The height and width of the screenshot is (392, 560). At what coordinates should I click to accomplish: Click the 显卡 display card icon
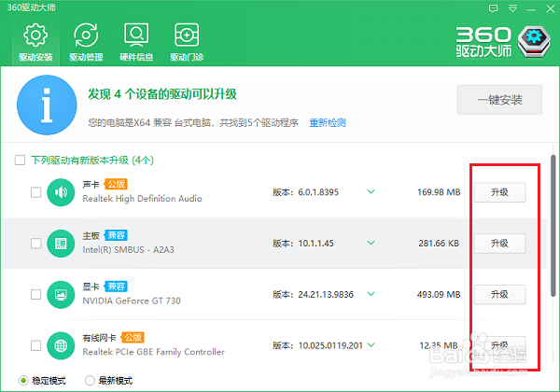(61, 295)
